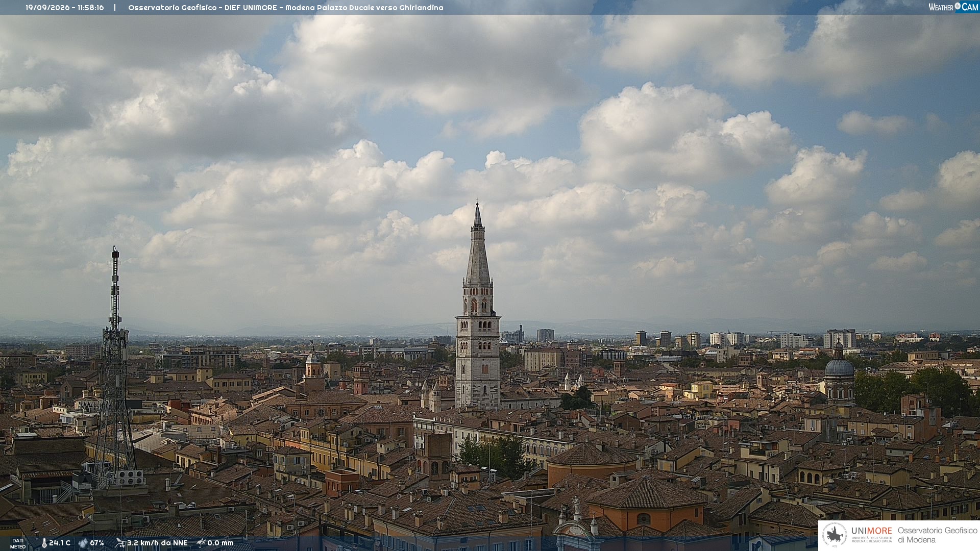Click the 3.2 km/h da NNE wind reading
The height and width of the screenshot is (551, 980).
[157, 543]
